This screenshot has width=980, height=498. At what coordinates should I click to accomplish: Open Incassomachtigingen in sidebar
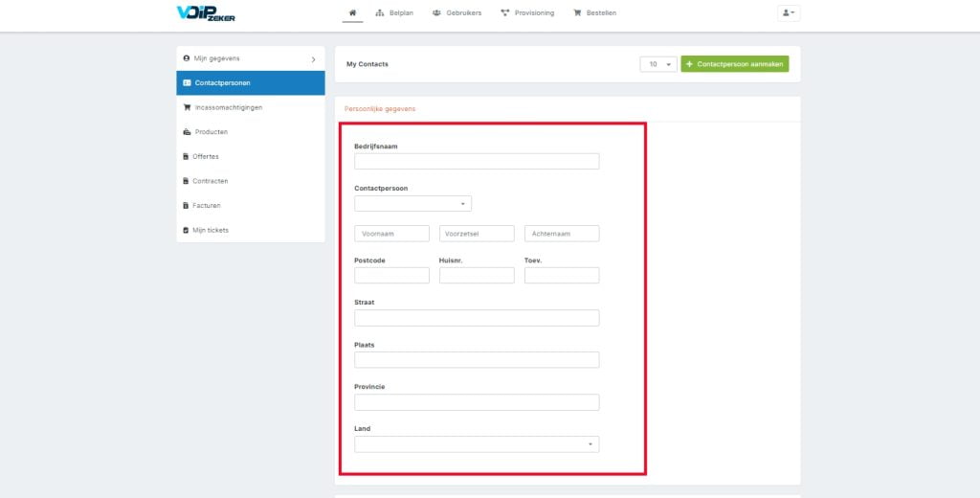pyautogui.click(x=251, y=107)
